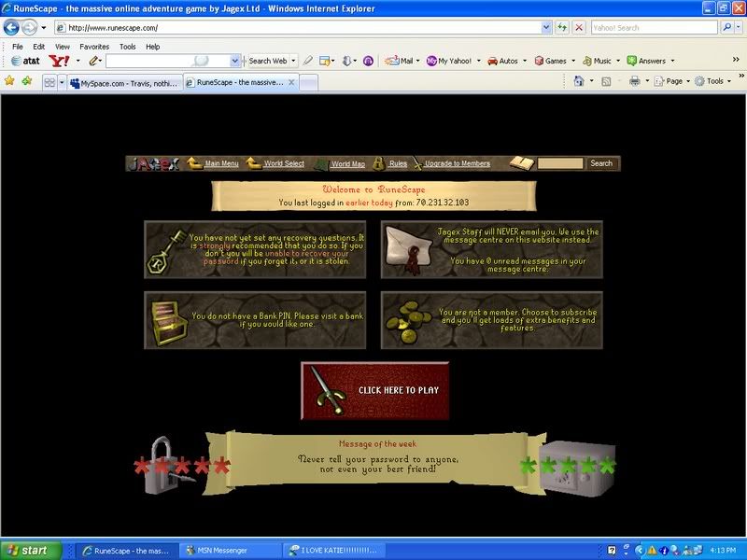Open the Help menu
Viewport: 747px width, 560px height.
pyautogui.click(x=152, y=47)
